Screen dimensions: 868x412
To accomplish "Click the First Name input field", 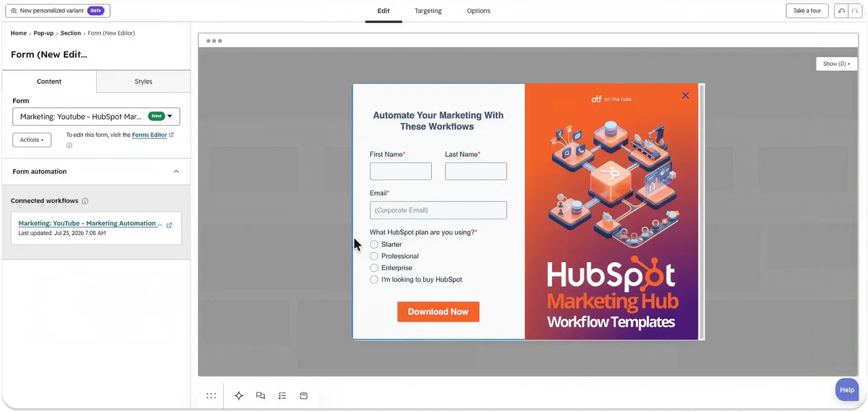I will coord(401,171).
